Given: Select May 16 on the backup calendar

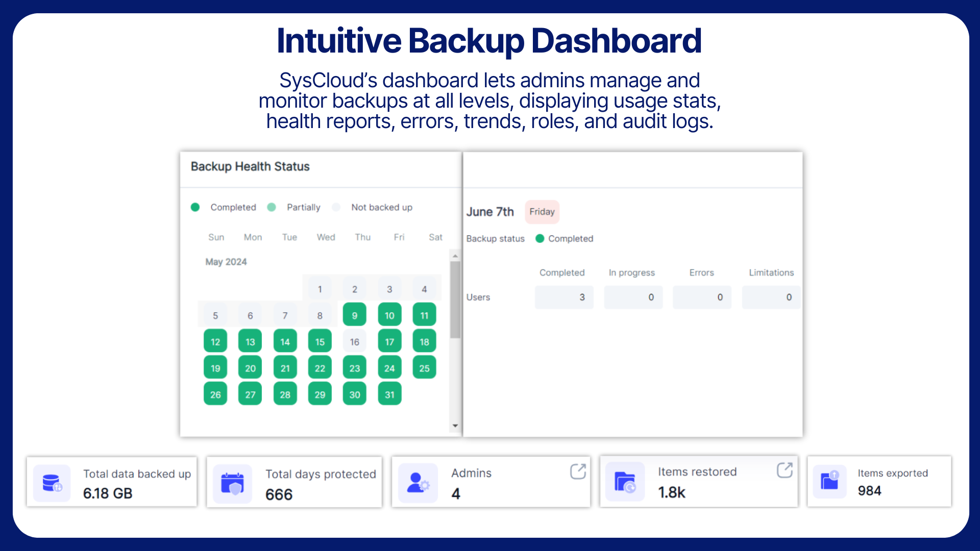Looking at the screenshot, I should [354, 341].
